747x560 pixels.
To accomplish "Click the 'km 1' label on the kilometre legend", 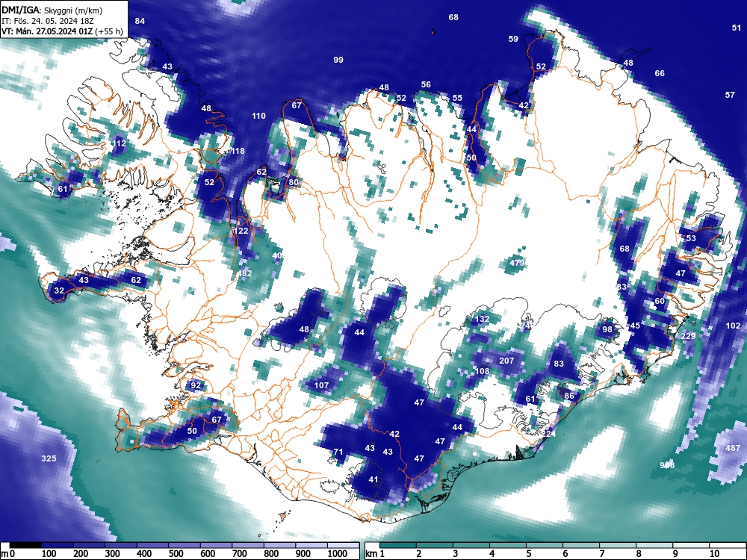I will coord(376,553).
